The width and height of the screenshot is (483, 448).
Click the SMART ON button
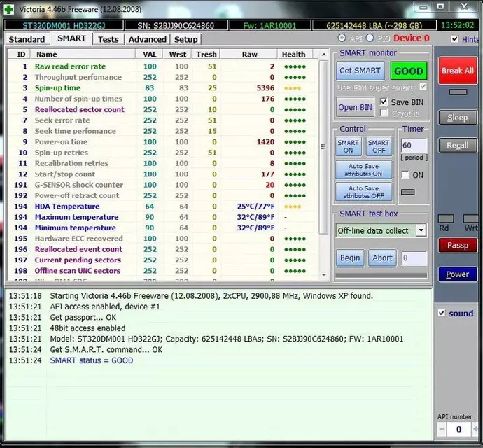click(x=348, y=146)
